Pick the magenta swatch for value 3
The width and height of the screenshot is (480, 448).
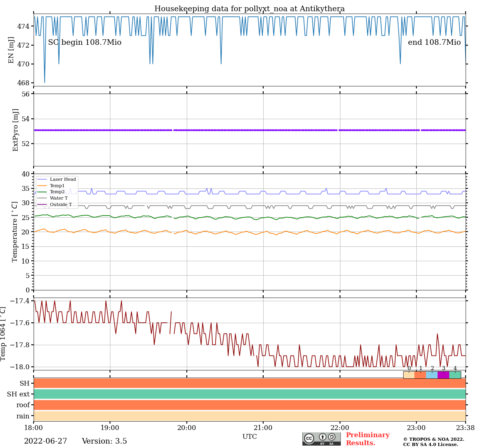(443, 375)
